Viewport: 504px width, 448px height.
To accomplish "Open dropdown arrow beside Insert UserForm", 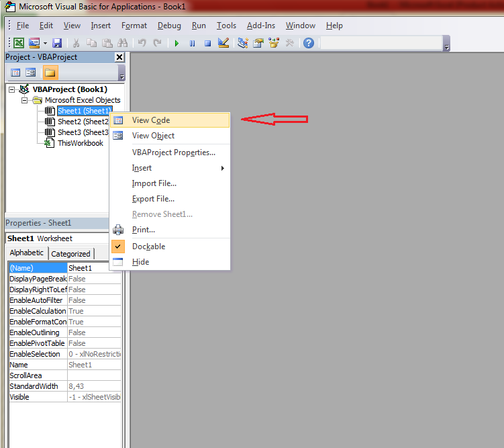I will coord(45,43).
